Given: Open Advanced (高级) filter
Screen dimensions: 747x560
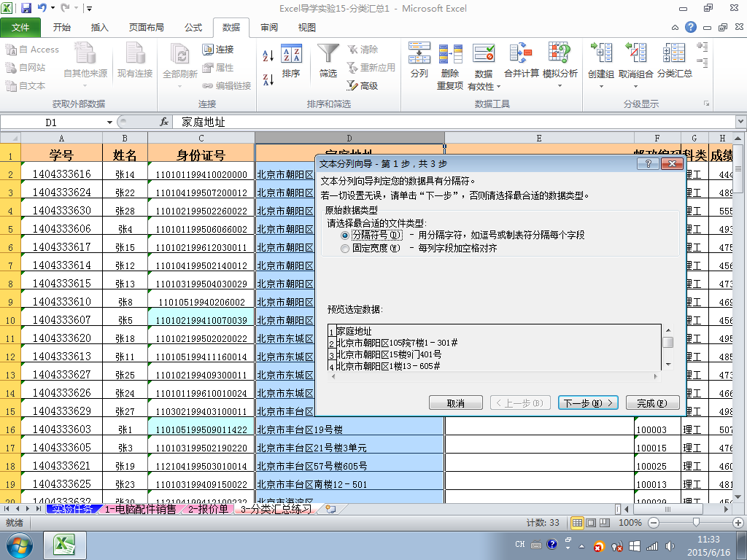Looking at the screenshot, I should 363,86.
